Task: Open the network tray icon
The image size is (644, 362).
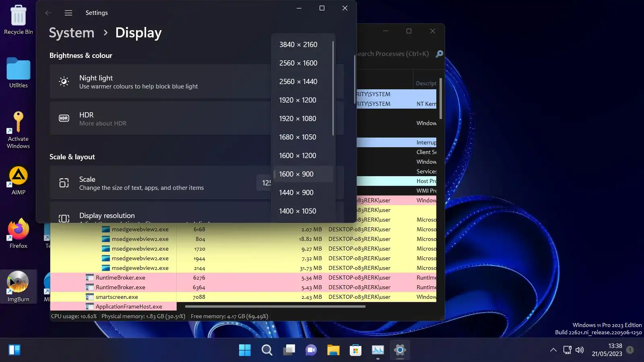Action: click(567, 350)
